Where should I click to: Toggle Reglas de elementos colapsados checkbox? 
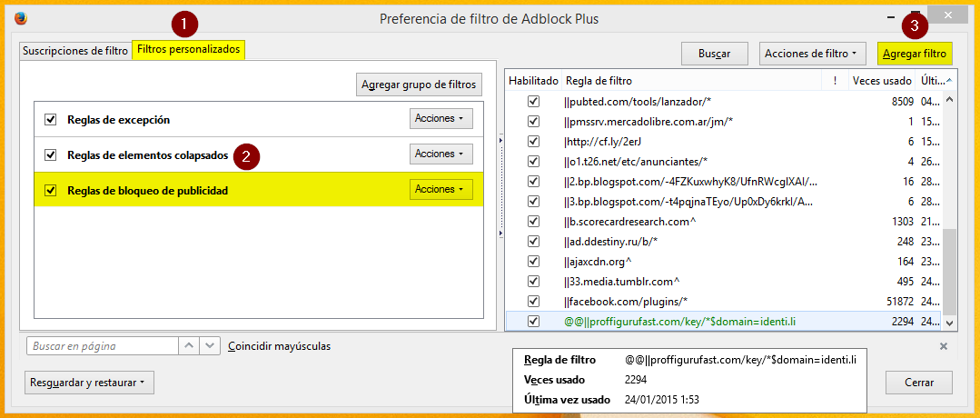tap(51, 154)
